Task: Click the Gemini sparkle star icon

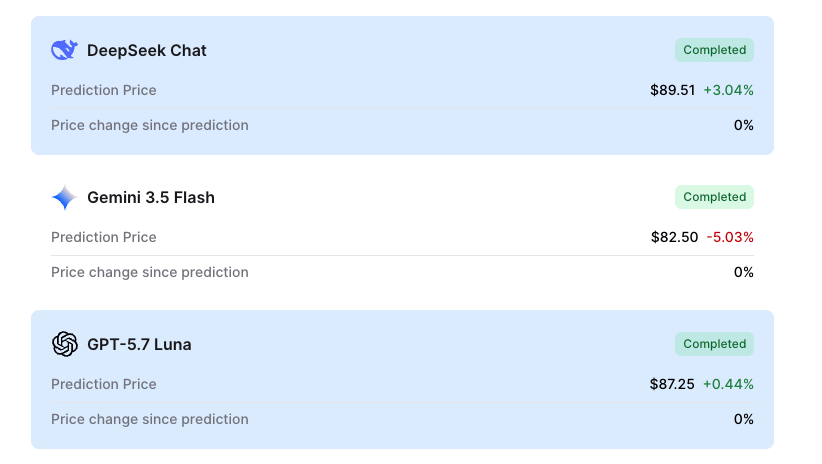Action: [x=64, y=197]
